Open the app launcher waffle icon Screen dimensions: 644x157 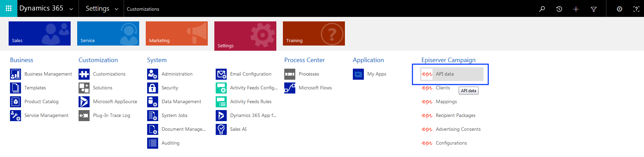click(9, 8)
